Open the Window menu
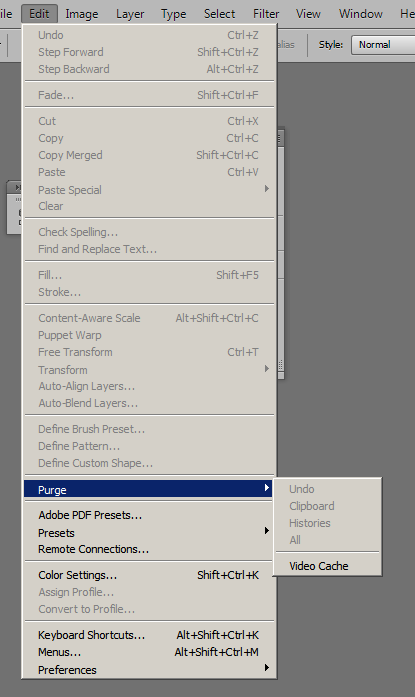The image size is (415, 697). 361,14
